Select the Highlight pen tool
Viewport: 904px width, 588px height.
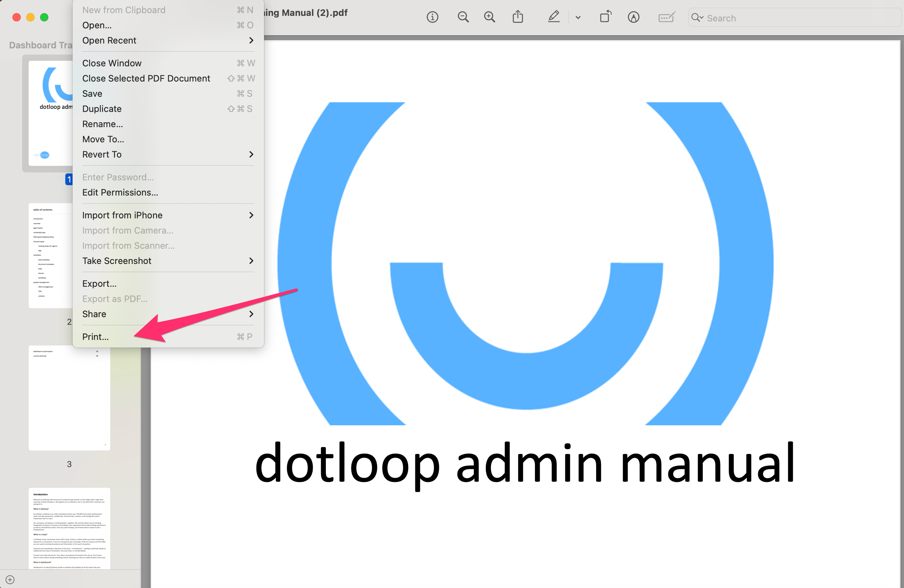tap(554, 17)
